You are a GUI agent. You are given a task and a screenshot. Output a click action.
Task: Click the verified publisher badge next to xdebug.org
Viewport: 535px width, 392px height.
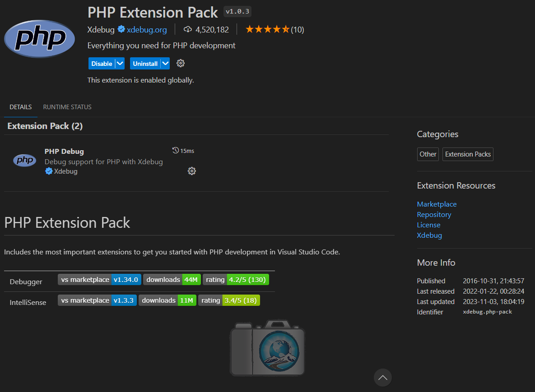point(121,29)
